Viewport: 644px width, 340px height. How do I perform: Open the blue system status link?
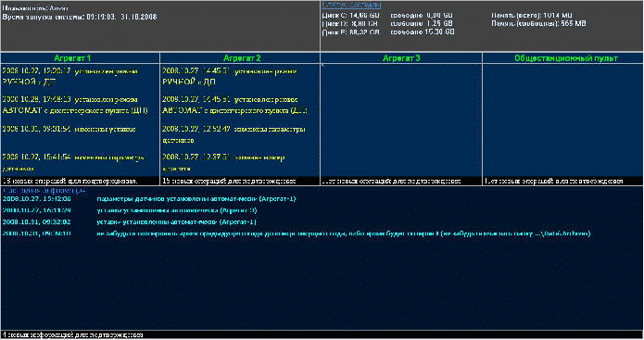click(x=351, y=6)
